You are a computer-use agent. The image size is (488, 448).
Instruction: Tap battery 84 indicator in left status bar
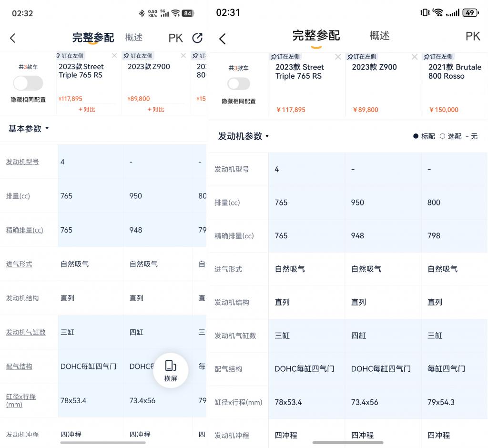188,13
